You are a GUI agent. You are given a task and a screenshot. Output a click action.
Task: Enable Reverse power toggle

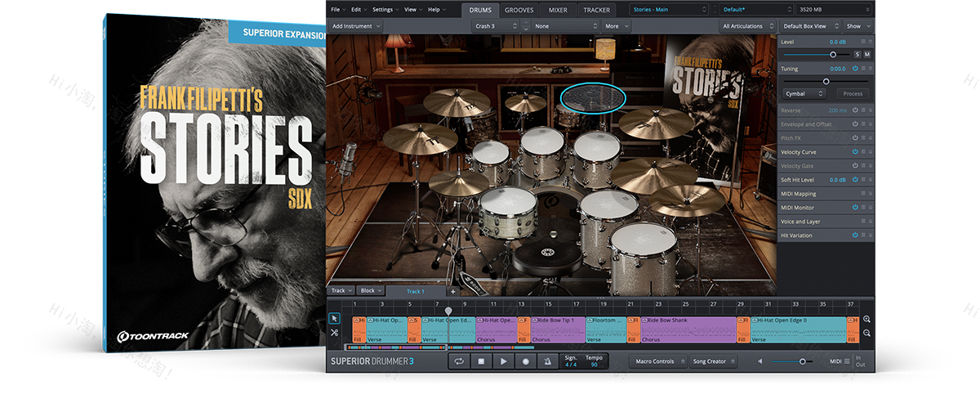(855, 110)
